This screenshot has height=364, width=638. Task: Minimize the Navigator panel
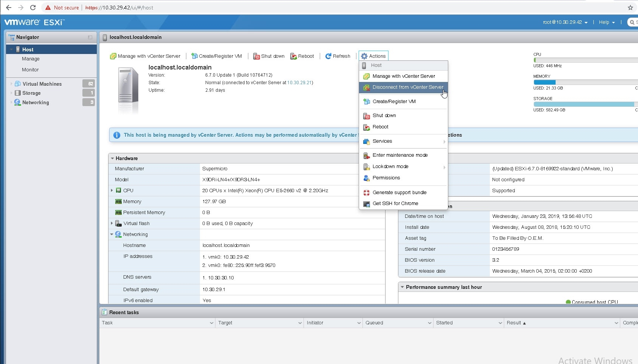tap(90, 37)
